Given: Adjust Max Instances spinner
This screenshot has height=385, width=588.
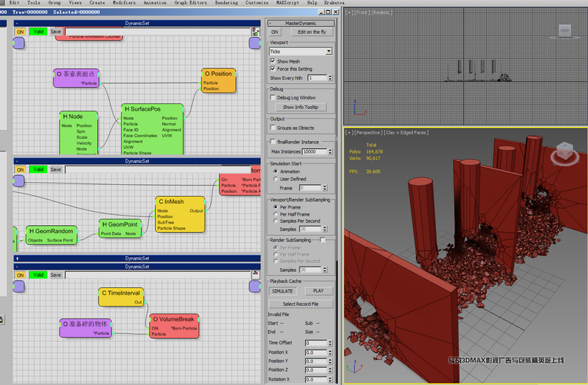Looking at the screenshot, I should (330, 151).
